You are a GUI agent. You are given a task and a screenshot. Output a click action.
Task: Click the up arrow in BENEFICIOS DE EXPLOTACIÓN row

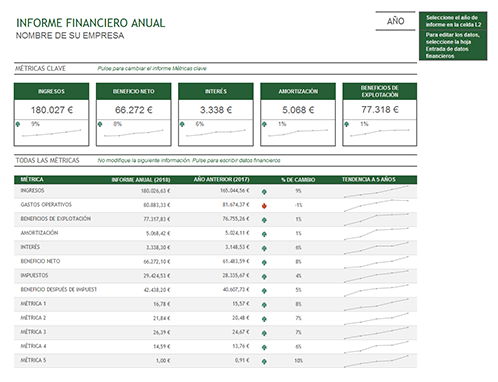tap(264, 220)
